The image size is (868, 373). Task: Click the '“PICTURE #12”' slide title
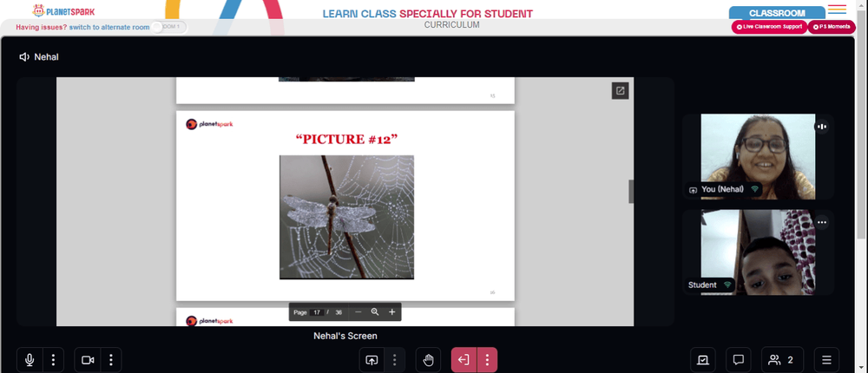tap(346, 139)
